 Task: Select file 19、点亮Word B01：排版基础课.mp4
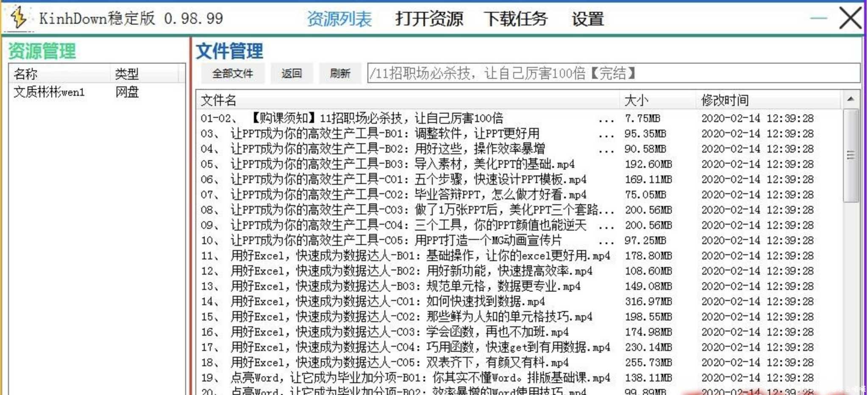coord(519,378)
